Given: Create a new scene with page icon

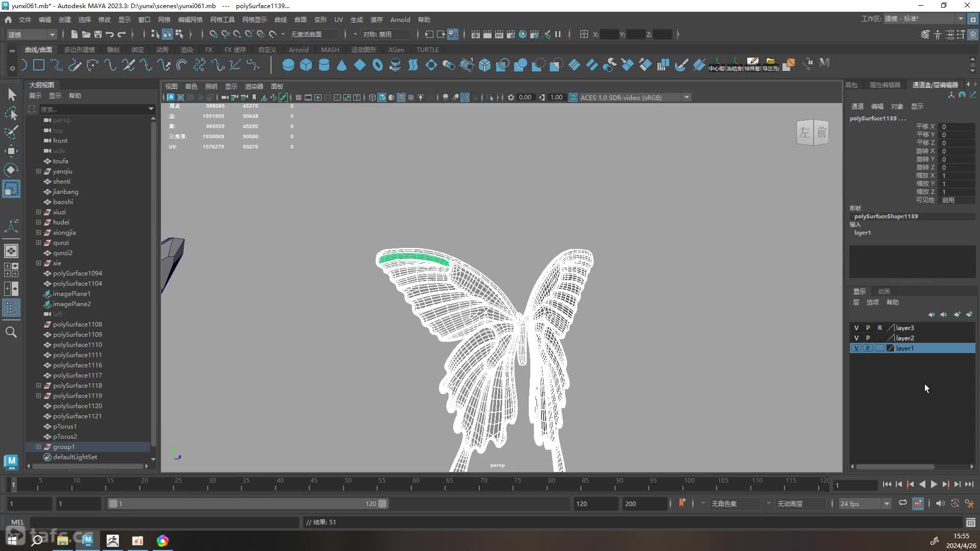Looking at the screenshot, I should click(75, 34).
